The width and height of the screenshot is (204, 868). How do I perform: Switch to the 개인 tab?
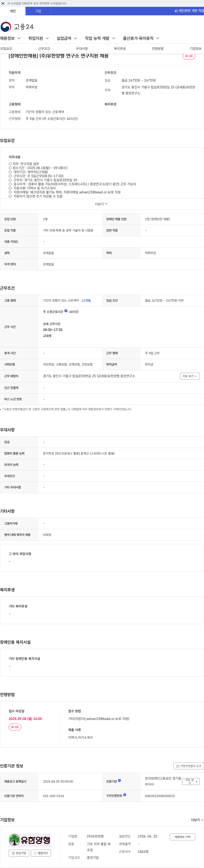(x=13, y=11)
